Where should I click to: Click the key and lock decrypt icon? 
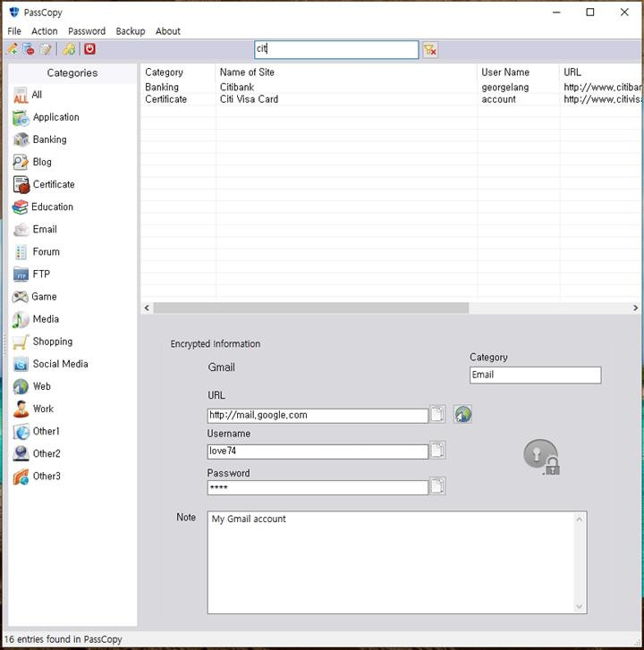click(x=542, y=457)
